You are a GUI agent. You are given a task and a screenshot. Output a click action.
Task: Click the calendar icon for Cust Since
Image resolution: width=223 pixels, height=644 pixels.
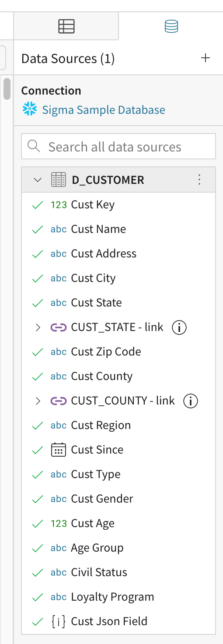click(59, 450)
